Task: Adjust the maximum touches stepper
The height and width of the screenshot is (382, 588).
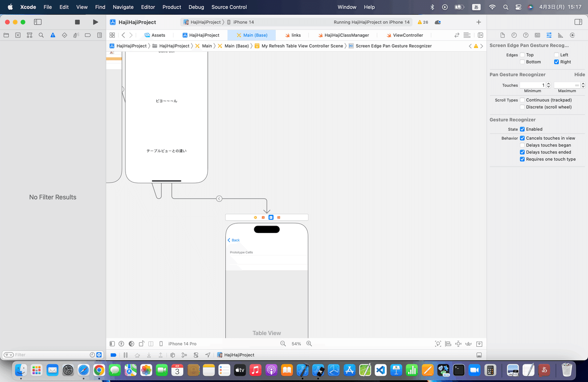Action: coord(583,85)
